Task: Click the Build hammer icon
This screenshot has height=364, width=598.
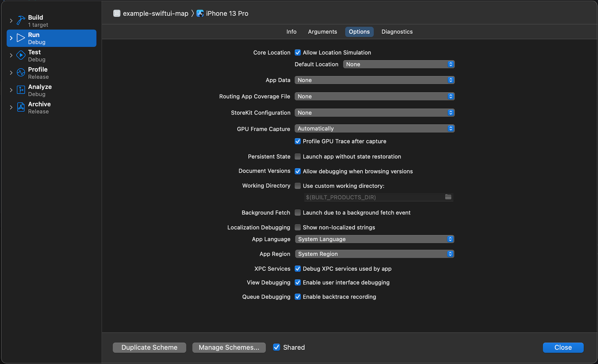Action: [x=21, y=21]
